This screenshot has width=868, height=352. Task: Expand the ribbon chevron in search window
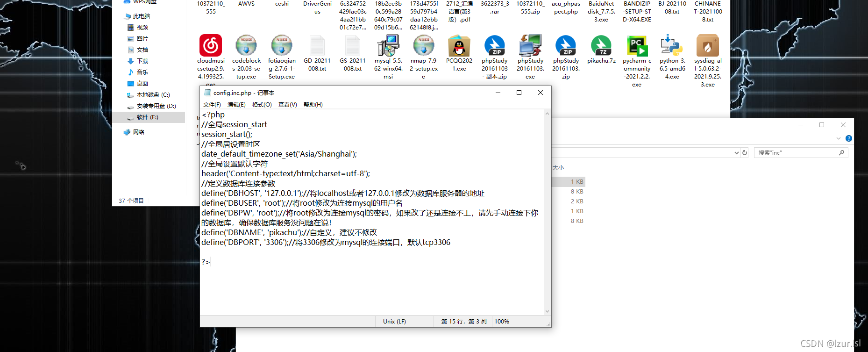point(839,138)
